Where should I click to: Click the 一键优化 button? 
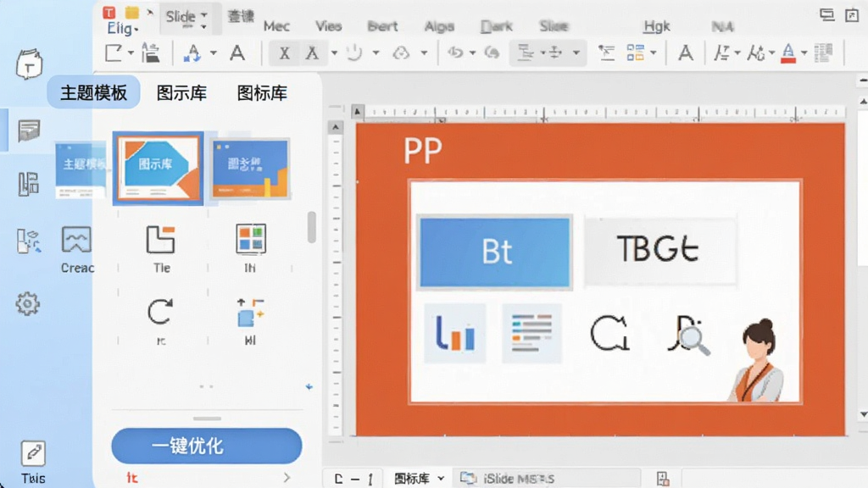[x=207, y=446]
